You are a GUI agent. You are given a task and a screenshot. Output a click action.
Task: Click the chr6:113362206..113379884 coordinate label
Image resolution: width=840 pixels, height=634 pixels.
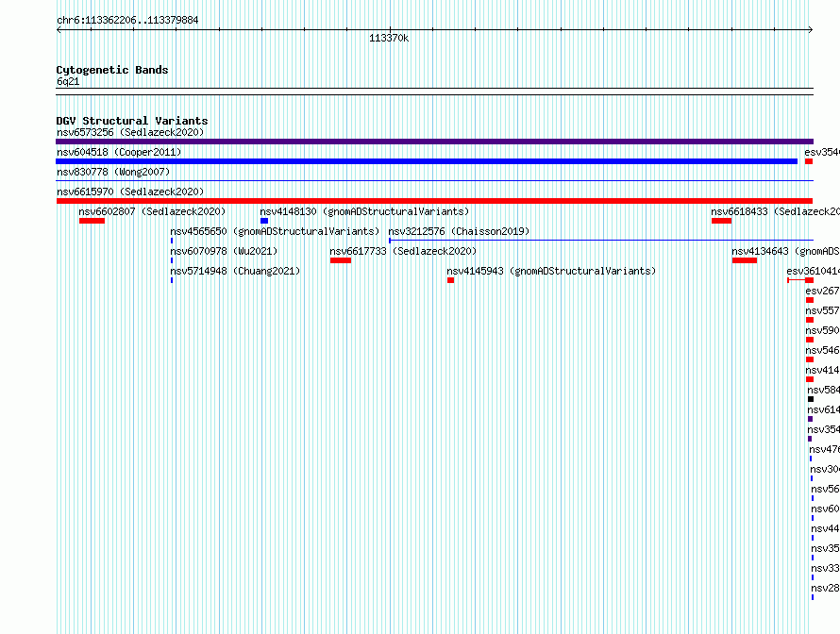tap(127, 21)
